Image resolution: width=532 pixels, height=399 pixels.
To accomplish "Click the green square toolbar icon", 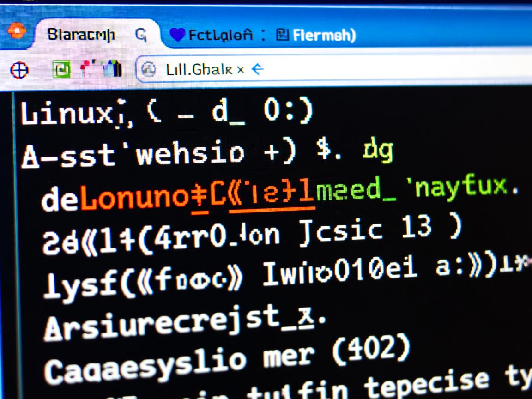I will click(61, 69).
